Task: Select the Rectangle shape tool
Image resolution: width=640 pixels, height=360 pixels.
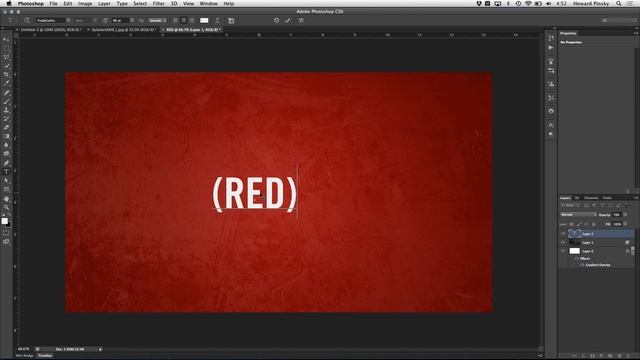Action: click(6, 189)
